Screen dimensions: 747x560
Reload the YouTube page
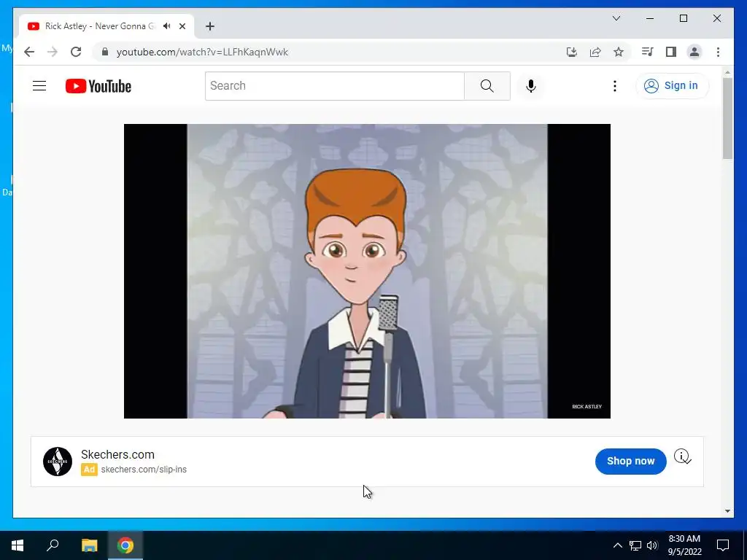tap(76, 52)
